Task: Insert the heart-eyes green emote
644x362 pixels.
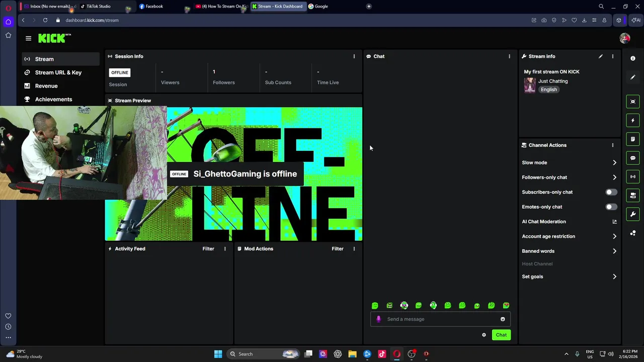Action: click(x=506, y=306)
